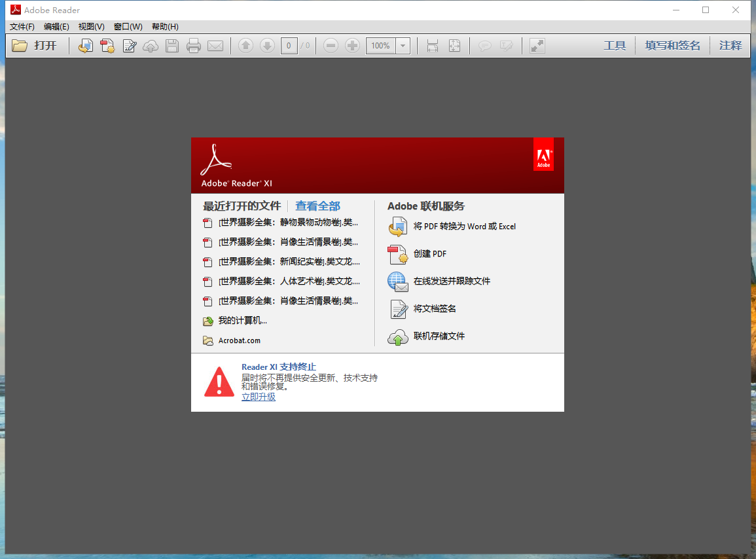Image resolution: width=756 pixels, height=559 pixels.
Task: Open the 视图(V) menu
Action: coord(92,27)
